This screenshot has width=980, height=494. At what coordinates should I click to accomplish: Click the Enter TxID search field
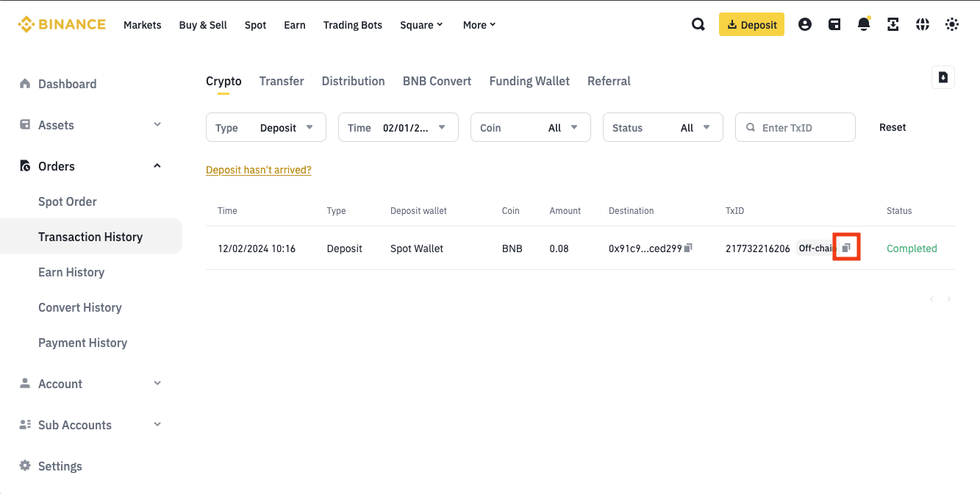[795, 127]
